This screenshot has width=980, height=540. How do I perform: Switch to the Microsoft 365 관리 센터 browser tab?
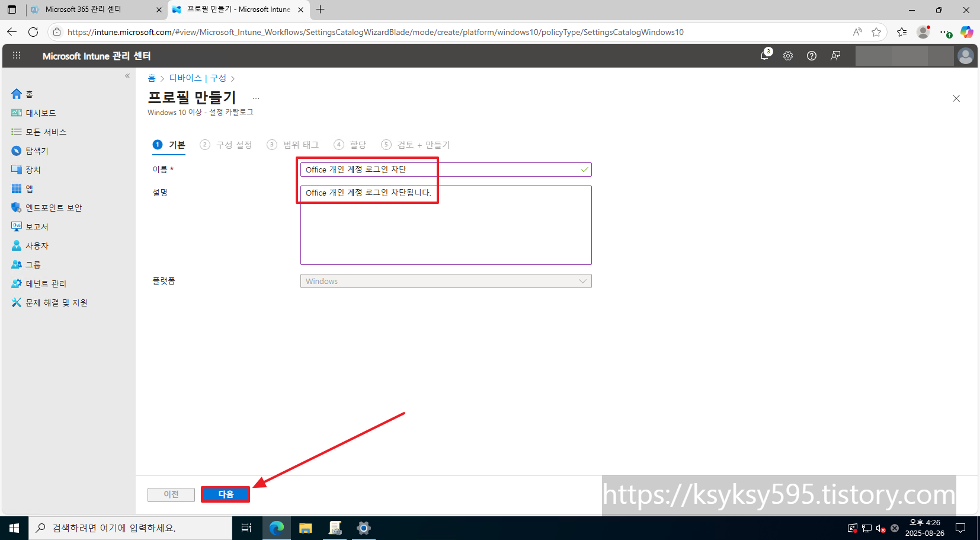(x=95, y=9)
